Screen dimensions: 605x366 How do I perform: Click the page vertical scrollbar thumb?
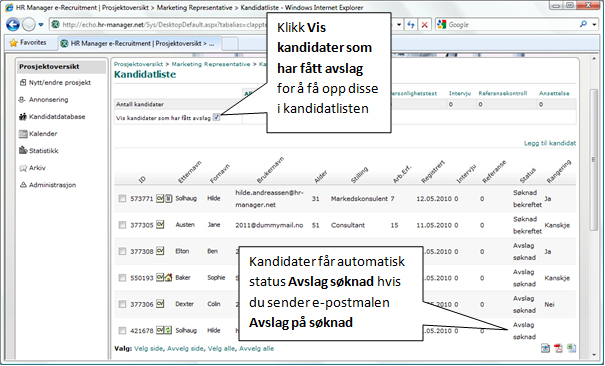point(595,160)
